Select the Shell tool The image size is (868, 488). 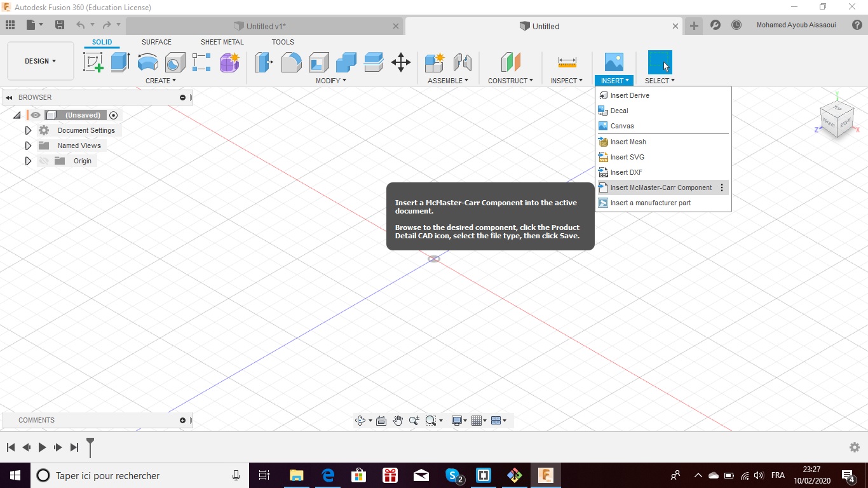[x=319, y=62]
